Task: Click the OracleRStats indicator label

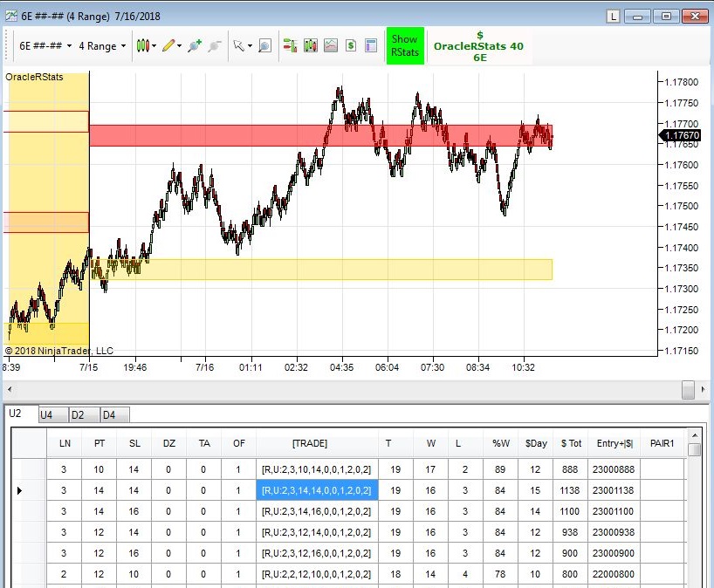Action: [x=34, y=77]
